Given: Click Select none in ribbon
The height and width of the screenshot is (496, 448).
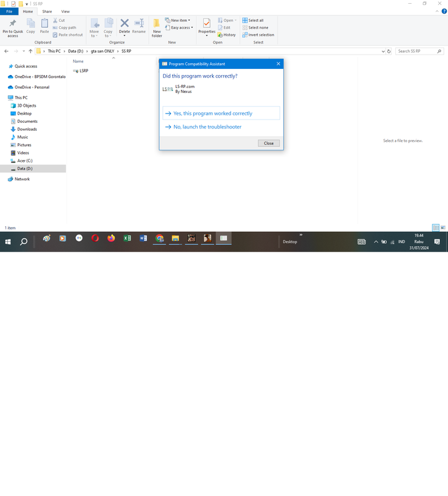Looking at the screenshot, I should (255, 27).
